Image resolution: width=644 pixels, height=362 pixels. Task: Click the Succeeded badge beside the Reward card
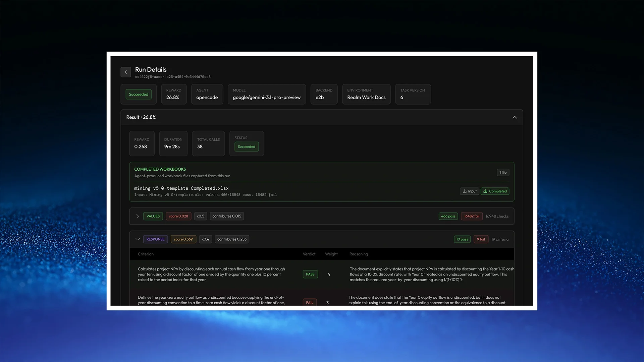coord(139,94)
